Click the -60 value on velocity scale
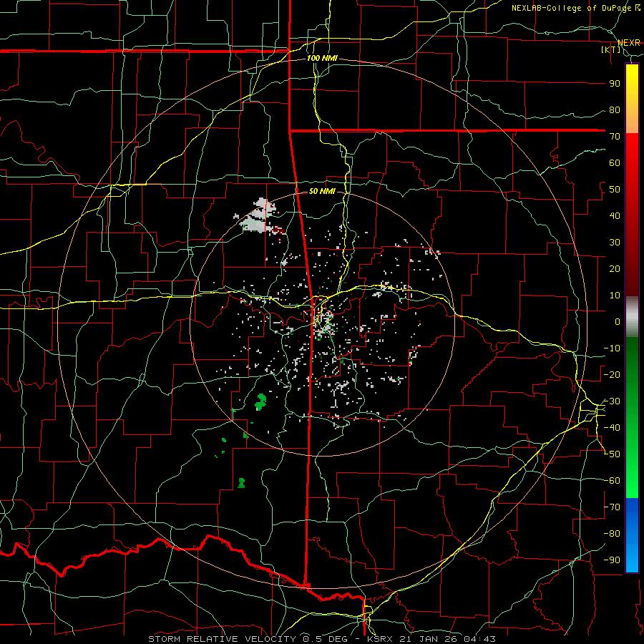644x644 pixels. (x=612, y=481)
